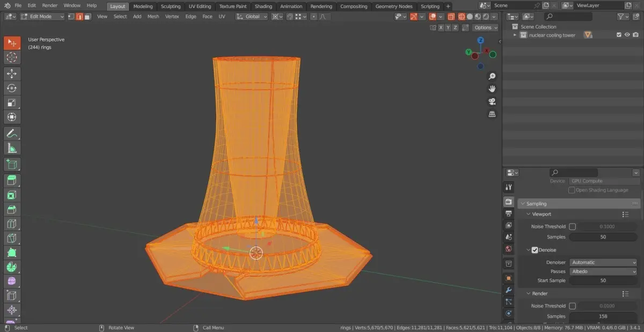Select the Select Box tool
The width and height of the screenshot is (644, 332).
coord(12,43)
